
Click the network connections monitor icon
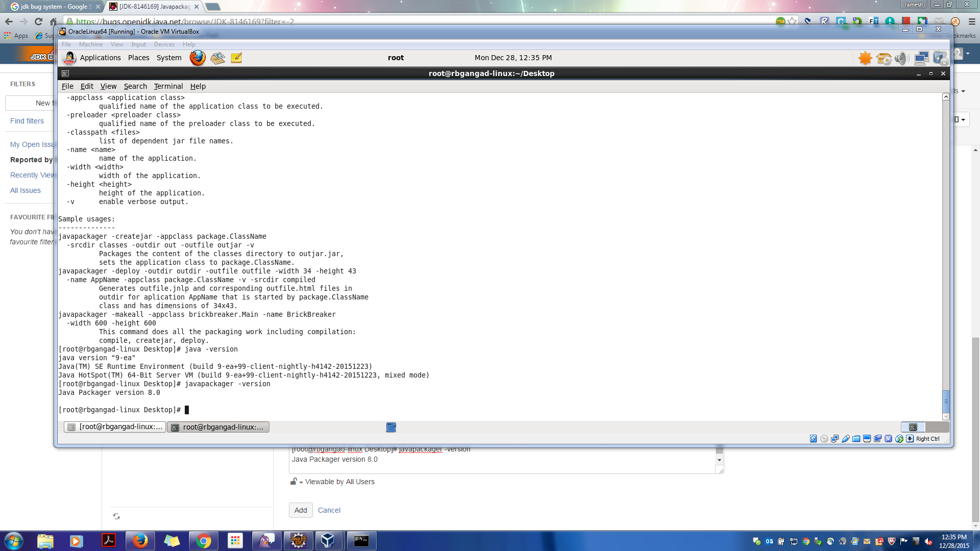point(921,58)
